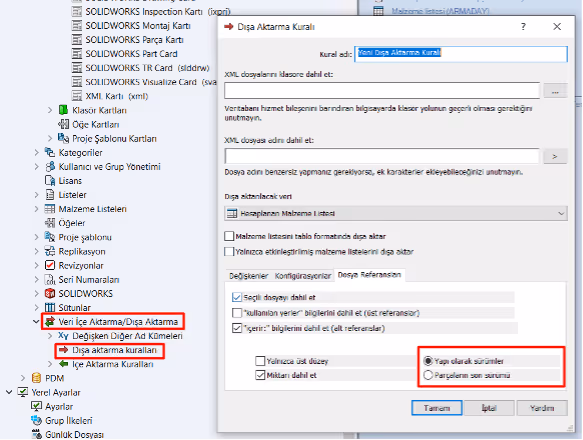The height and width of the screenshot is (440, 583).
Task: Click the Yerel Ayarlar monitor icon
Action: [x=23, y=392]
